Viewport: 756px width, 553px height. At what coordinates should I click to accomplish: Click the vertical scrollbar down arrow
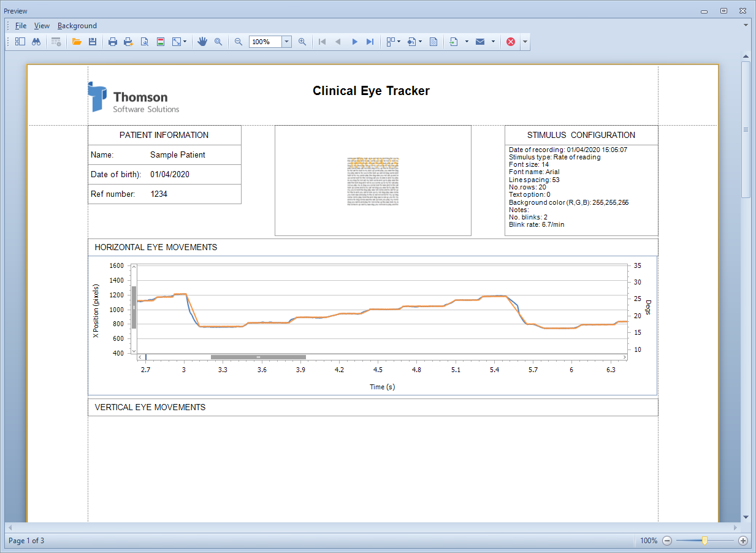click(x=746, y=517)
